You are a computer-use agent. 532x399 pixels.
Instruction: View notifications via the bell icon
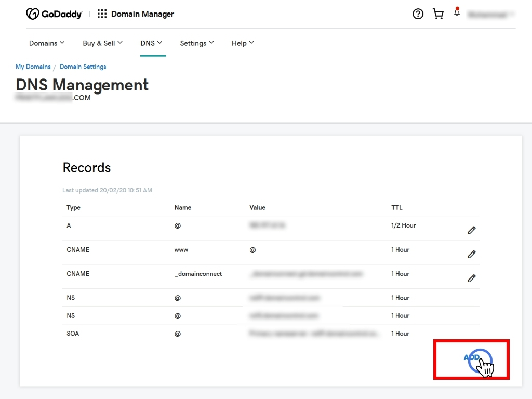[x=457, y=12]
